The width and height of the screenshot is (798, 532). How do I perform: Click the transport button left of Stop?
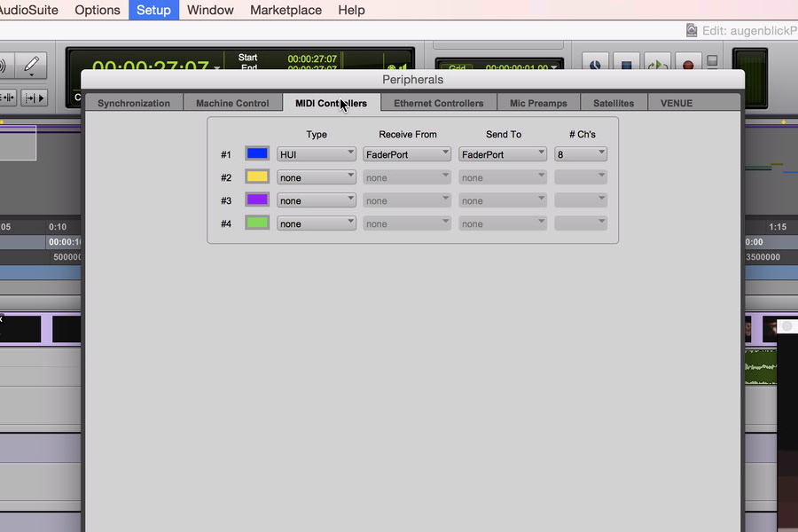[x=595, y=65]
